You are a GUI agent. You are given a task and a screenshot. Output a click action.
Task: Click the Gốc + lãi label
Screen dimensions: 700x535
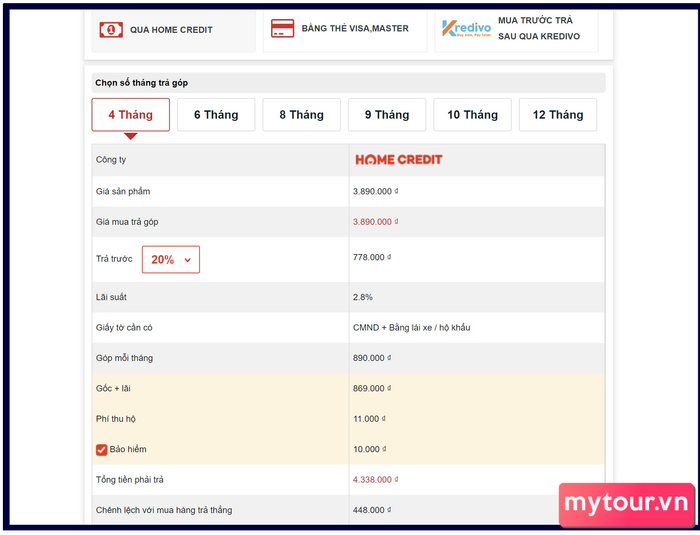113,388
